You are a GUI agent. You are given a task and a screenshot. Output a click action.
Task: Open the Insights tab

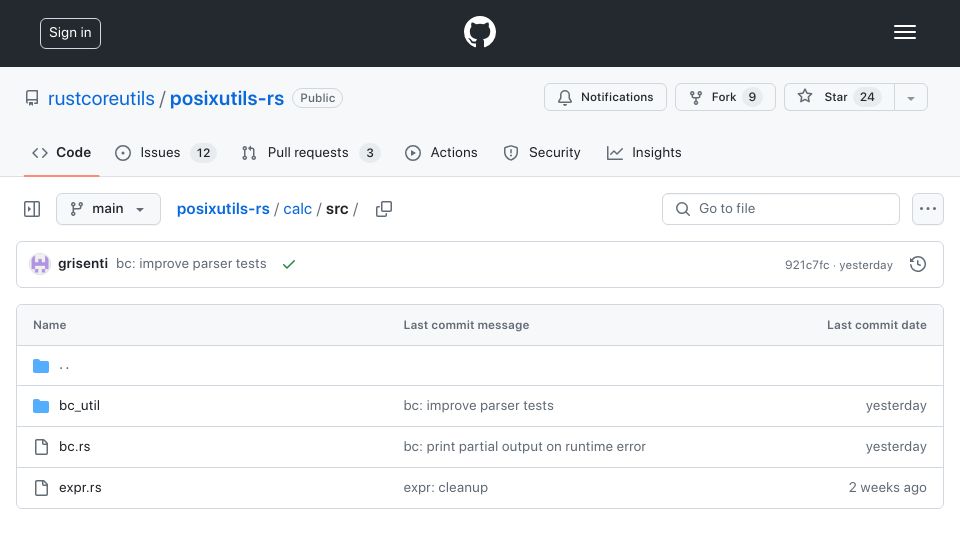[x=643, y=152]
